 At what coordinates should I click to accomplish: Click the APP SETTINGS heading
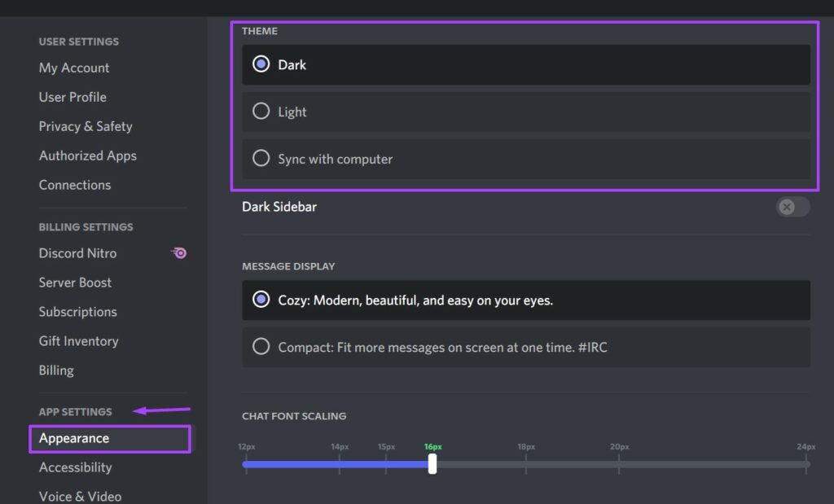(76, 412)
